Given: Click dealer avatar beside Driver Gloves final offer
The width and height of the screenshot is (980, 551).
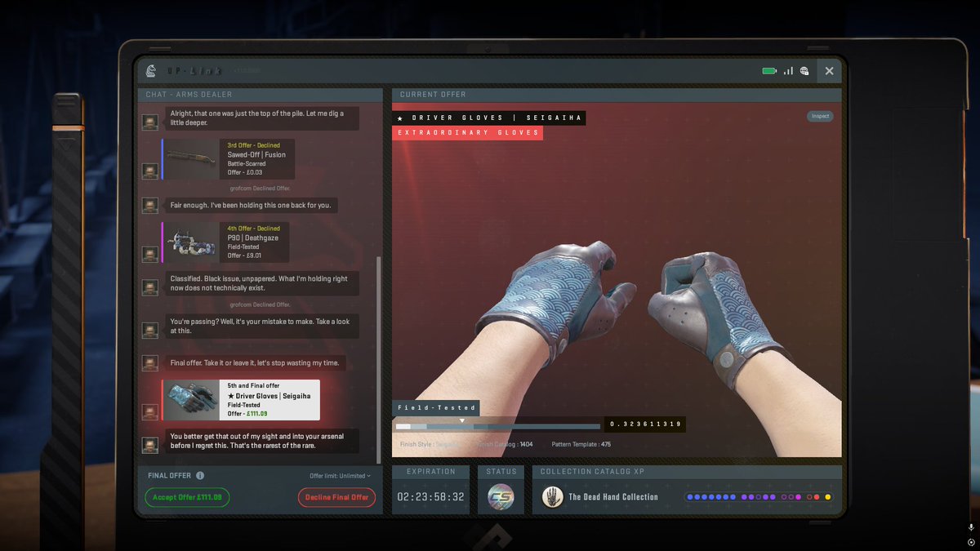Looking at the screenshot, I should coord(150,412).
